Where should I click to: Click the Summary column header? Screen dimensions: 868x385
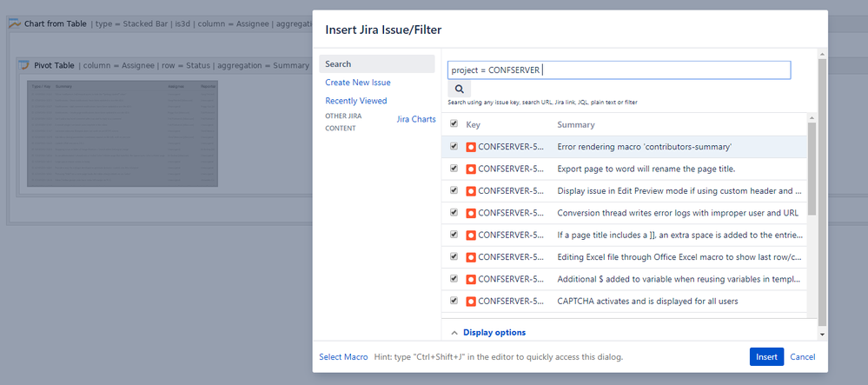point(576,124)
